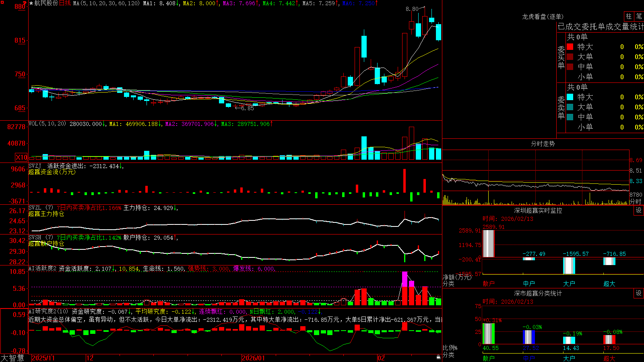Click the red 特大 swatch under 委买单

click(570, 47)
